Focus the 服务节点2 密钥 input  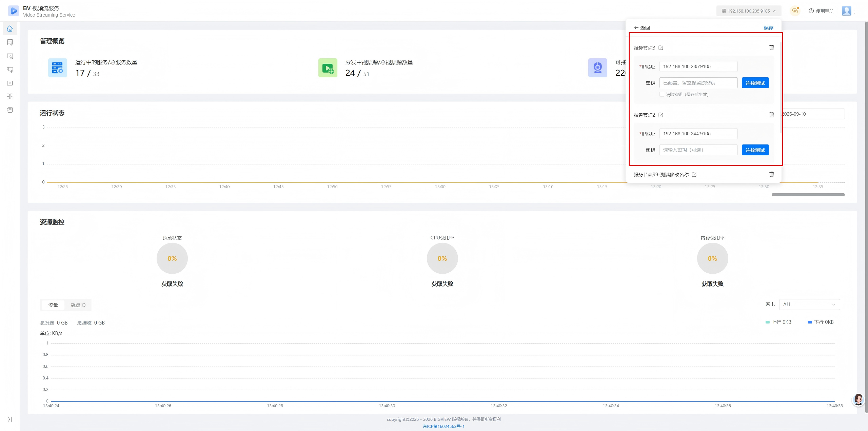698,150
